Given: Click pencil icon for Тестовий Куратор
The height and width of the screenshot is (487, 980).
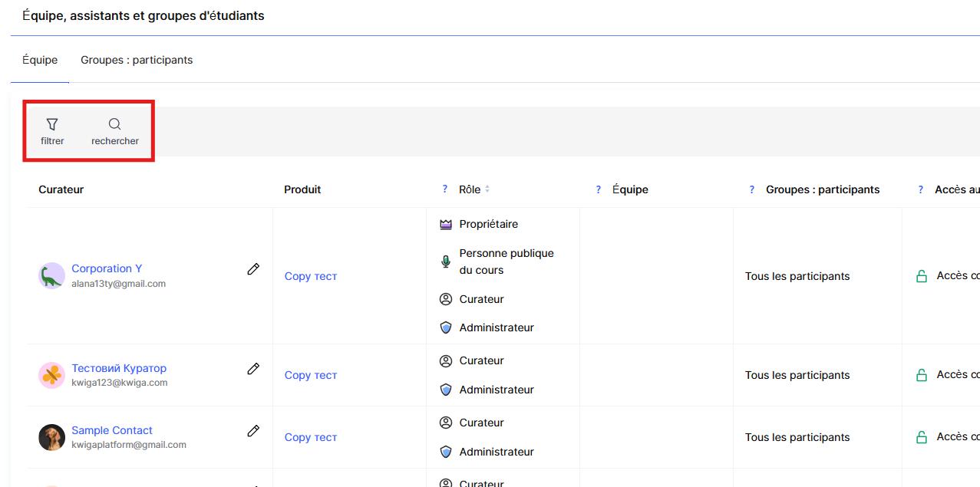Looking at the screenshot, I should [x=253, y=369].
